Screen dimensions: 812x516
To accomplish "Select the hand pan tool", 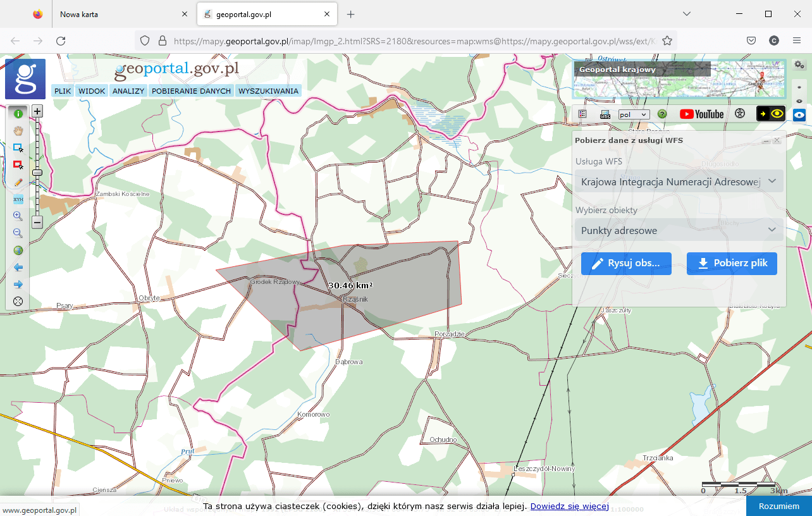I will (x=18, y=131).
